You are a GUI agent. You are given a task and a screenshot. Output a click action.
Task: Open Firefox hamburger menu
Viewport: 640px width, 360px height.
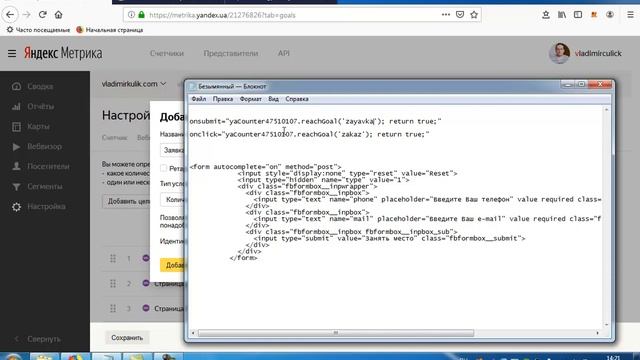630,15
